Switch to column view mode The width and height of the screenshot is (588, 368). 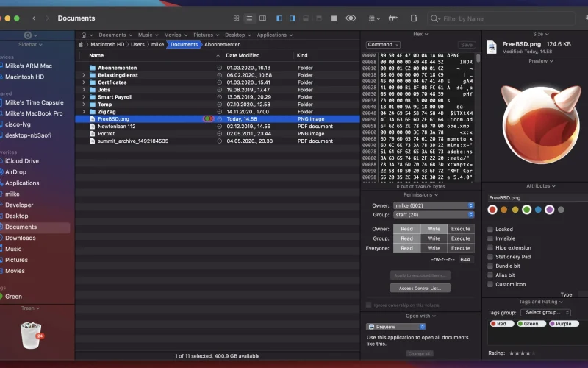(263, 18)
